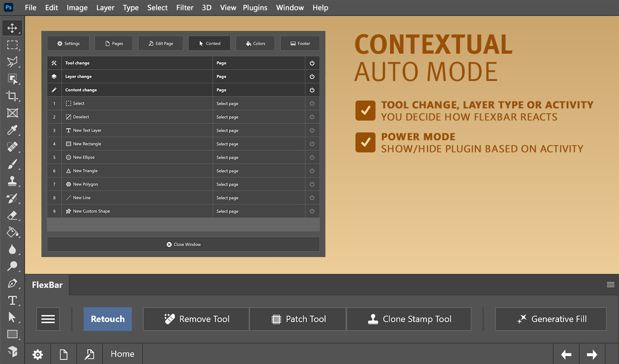Open Select page dropdown for New Line
Screen dimensions: 619x364
(x=259, y=197)
